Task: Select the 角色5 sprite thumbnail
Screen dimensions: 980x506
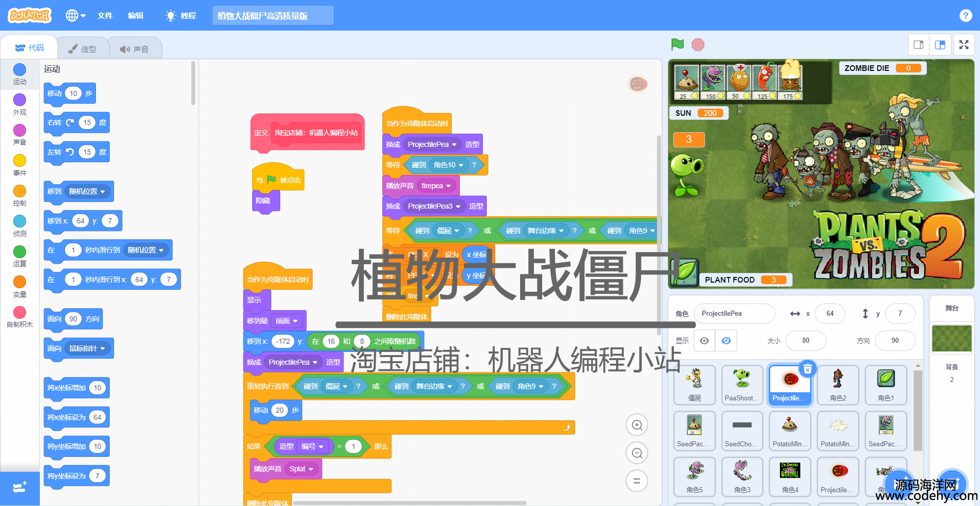Action: 694,477
